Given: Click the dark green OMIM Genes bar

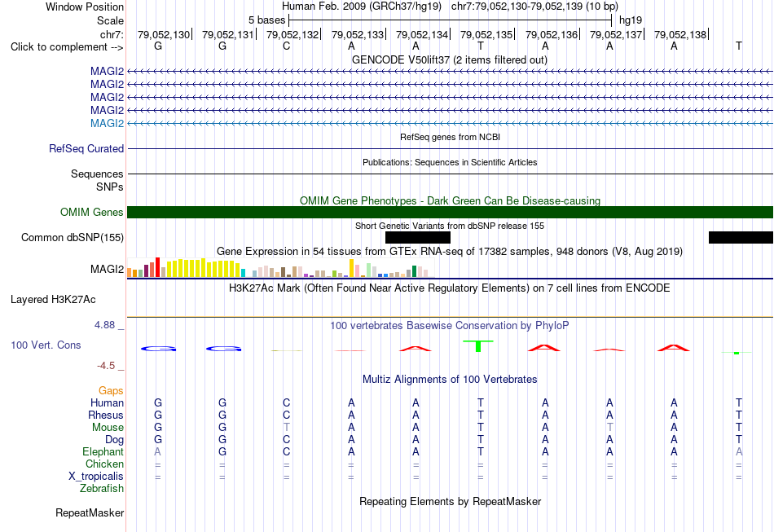Looking at the screenshot, I should pyautogui.click(x=450, y=212).
